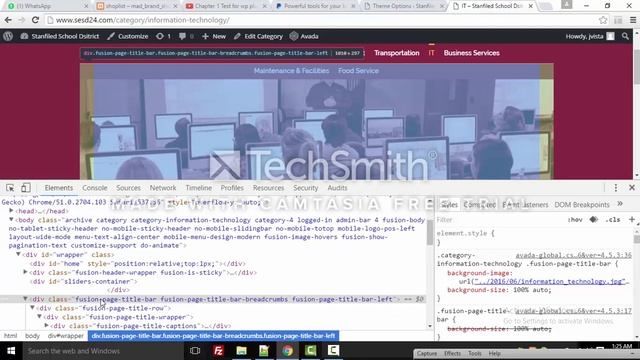Screen dimensions: 640x360
Task: Open the green Camtasia taskbar icon
Action: (x=311, y=351)
